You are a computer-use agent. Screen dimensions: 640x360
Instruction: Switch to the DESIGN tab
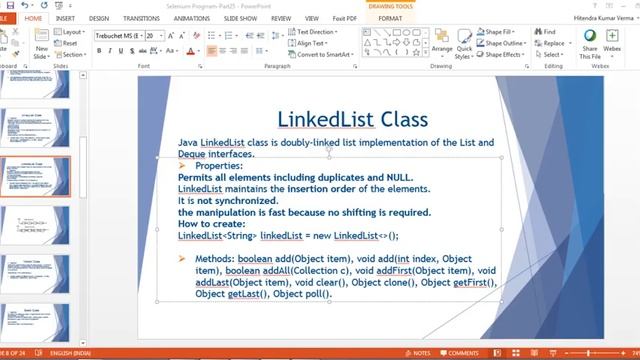(99, 18)
